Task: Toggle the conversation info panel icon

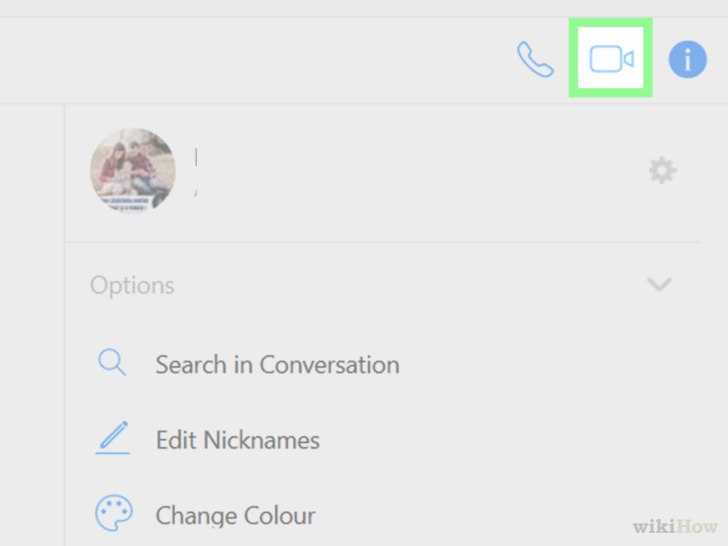Action: (688, 59)
